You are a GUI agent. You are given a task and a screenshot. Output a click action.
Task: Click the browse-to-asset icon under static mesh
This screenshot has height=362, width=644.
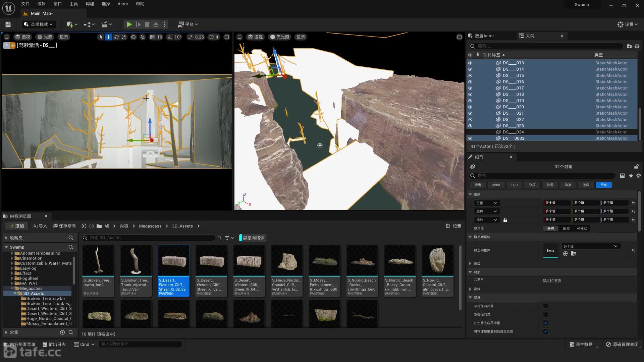[x=573, y=254]
